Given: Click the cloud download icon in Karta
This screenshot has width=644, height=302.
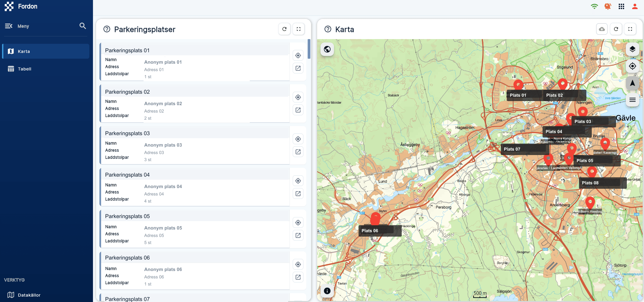Looking at the screenshot, I should coord(602,29).
